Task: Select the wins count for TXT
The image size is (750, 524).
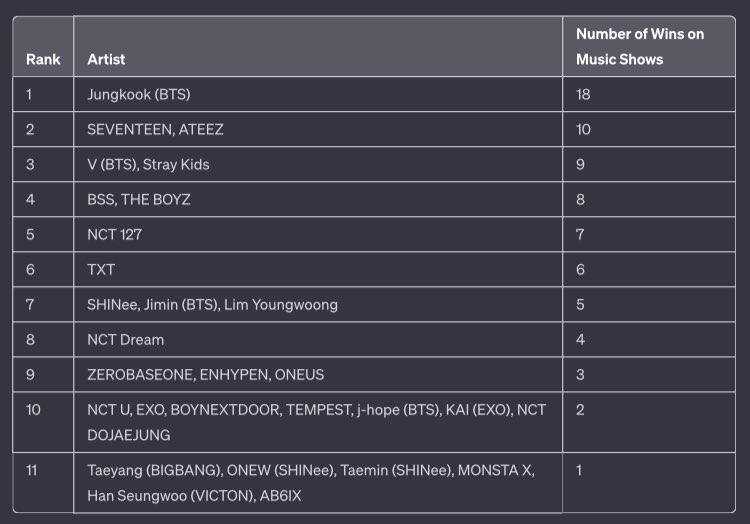Action: [581, 269]
